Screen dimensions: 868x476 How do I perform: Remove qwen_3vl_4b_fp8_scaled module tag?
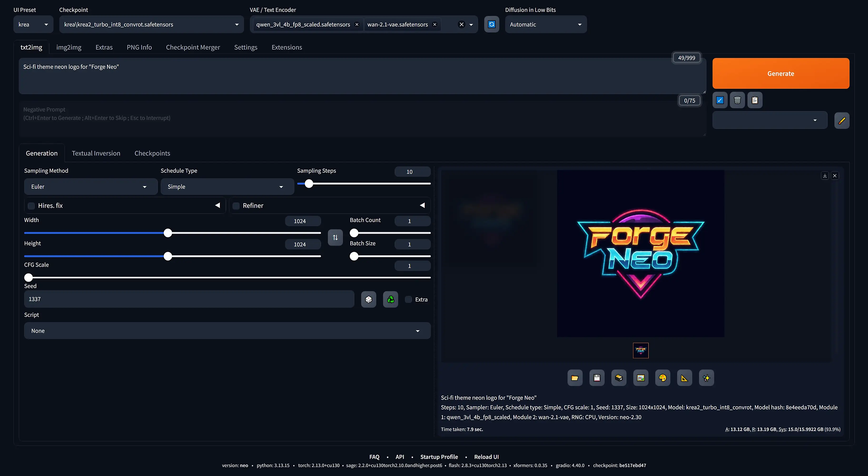357,24
